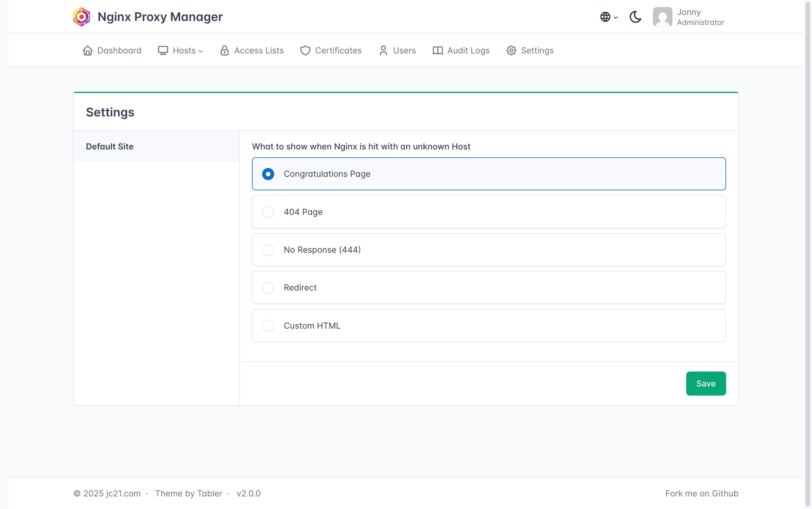
Task: Click the Access Lists lock icon
Action: 225,50
